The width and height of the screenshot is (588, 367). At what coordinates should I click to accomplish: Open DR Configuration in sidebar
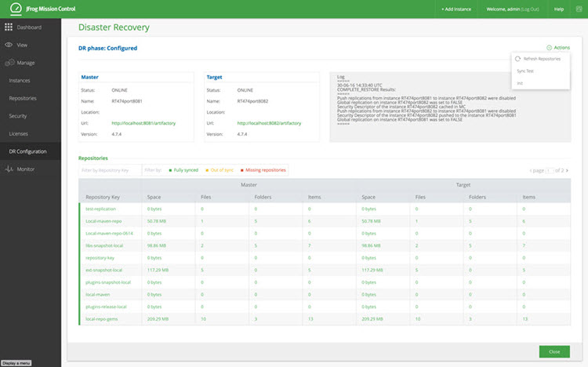coord(27,151)
